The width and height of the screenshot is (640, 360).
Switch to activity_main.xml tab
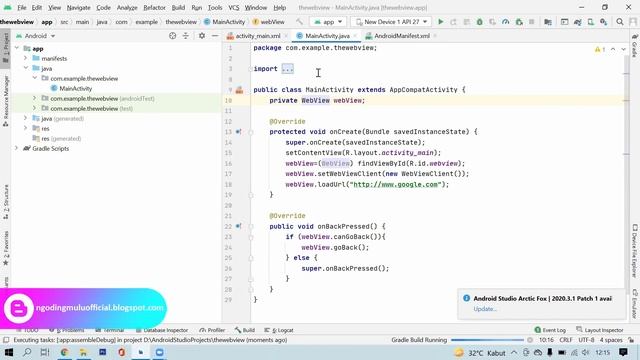click(x=257, y=36)
